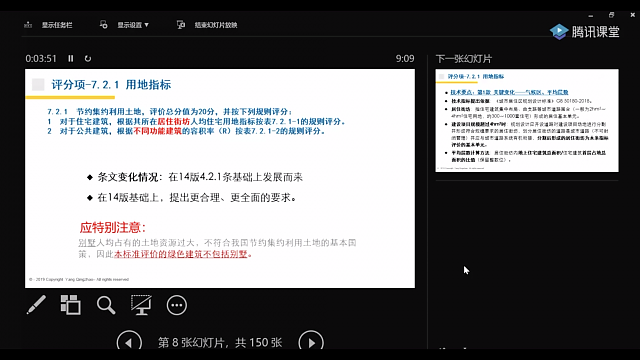Click End Slide Show button
640x360 pixels.
click(207, 25)
